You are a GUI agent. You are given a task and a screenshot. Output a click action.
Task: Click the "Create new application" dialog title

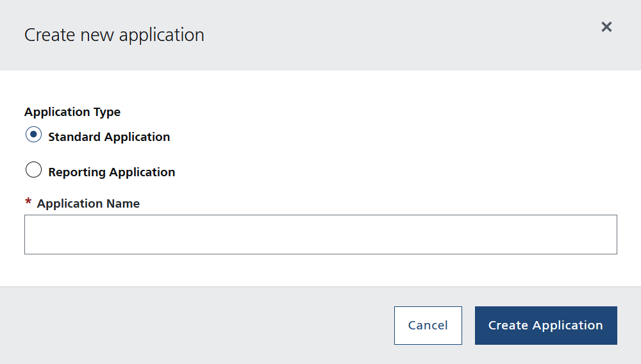click(114, 35)
